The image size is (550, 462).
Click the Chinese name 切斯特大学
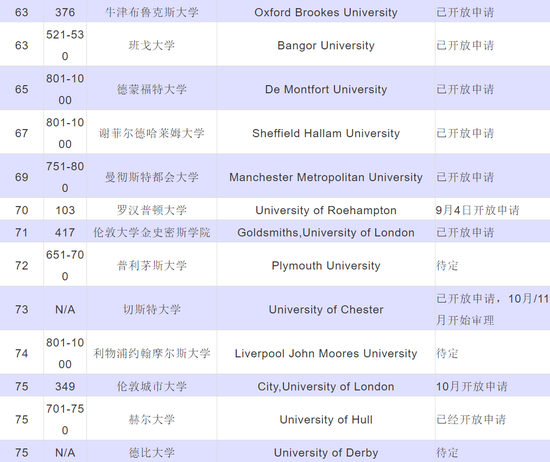[152, 309]
